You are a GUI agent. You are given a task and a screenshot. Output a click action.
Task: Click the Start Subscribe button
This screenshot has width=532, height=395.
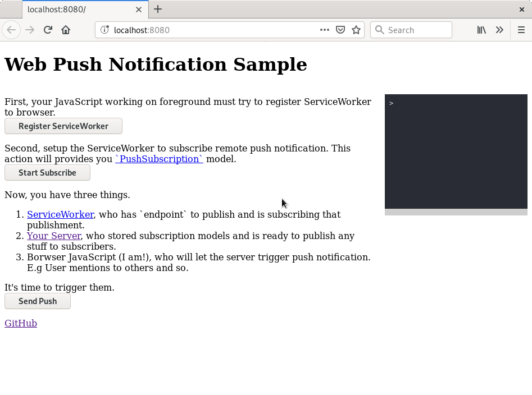pyautogui.click(x=47, y=172)
